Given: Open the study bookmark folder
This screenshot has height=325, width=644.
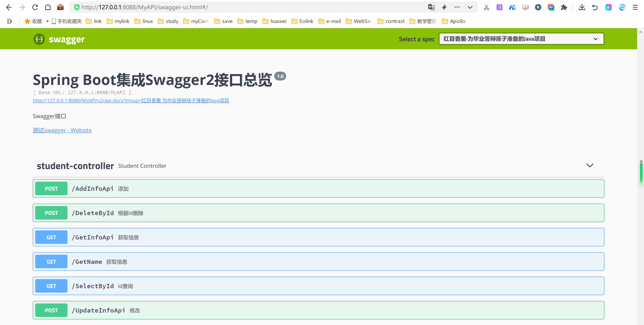Looking at the screenshot, I should coord(168,21).
